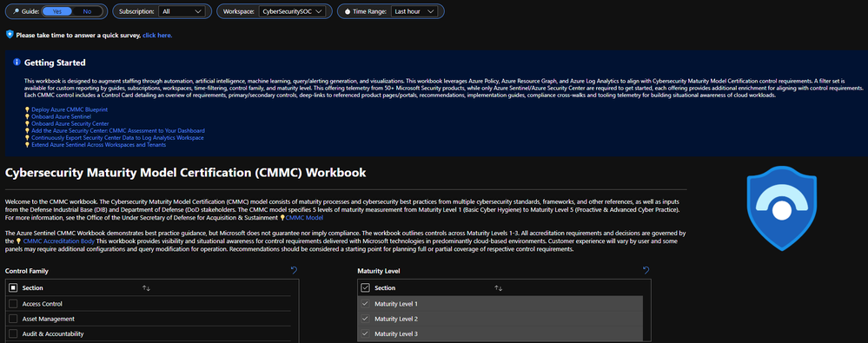Click the bulb icon beside CMMC Accreditation Body

(x=19, y=241)
